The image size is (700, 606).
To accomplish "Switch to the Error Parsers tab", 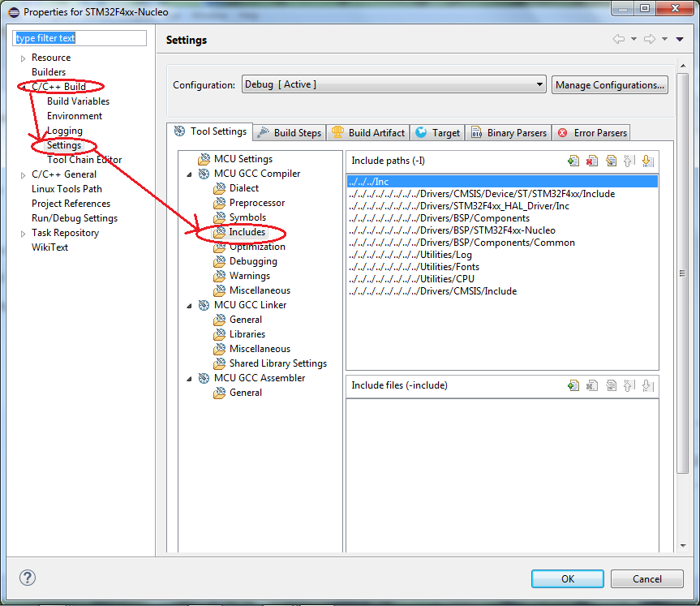I will tap(591, 132).
